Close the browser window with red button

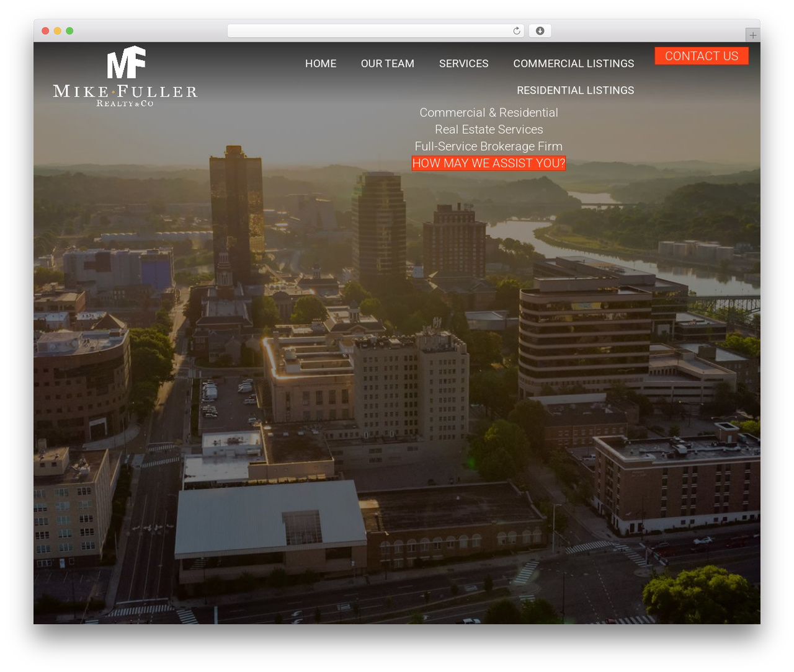point(45,31)
